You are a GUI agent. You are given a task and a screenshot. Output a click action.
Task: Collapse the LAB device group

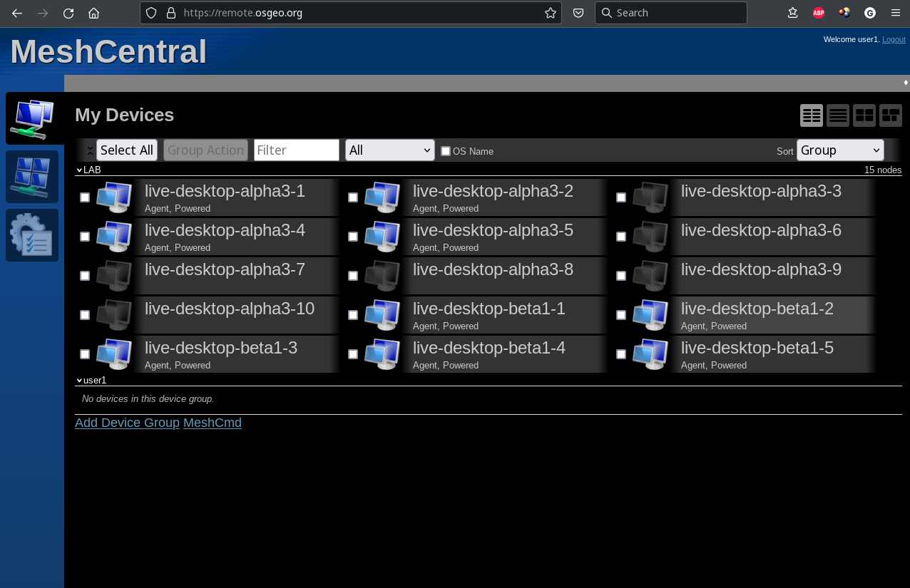[x=80, y=170]
